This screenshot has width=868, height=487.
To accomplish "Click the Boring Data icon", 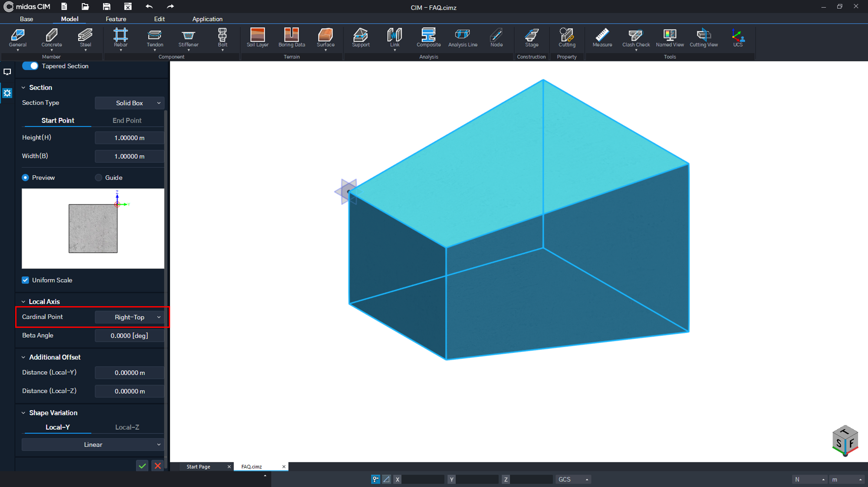I will (x=292, y=38).
